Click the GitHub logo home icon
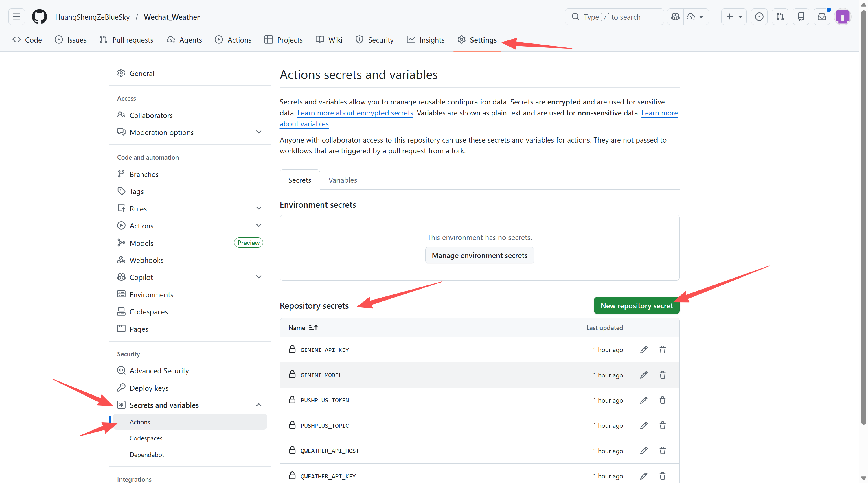This screenshot has width=868, height=483. [x=39, y=17]
